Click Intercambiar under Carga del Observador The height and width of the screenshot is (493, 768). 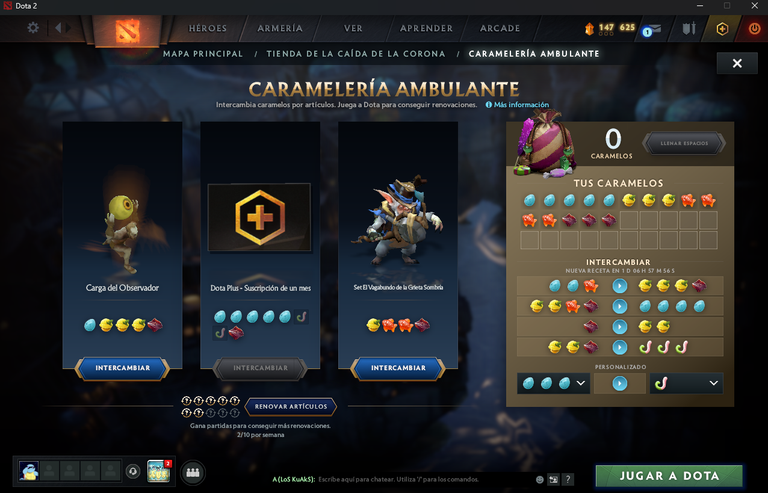(122, 368)
